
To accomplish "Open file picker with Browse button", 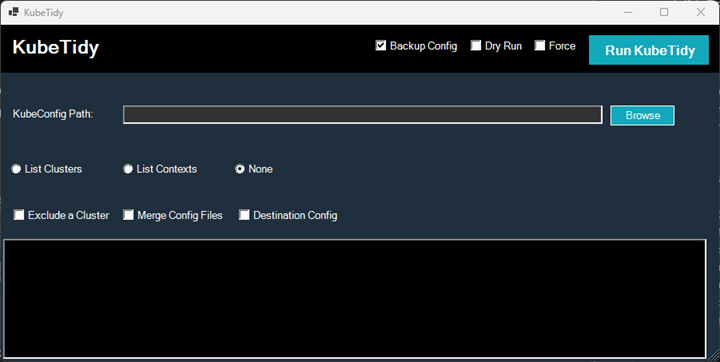I will coord(642,115).
